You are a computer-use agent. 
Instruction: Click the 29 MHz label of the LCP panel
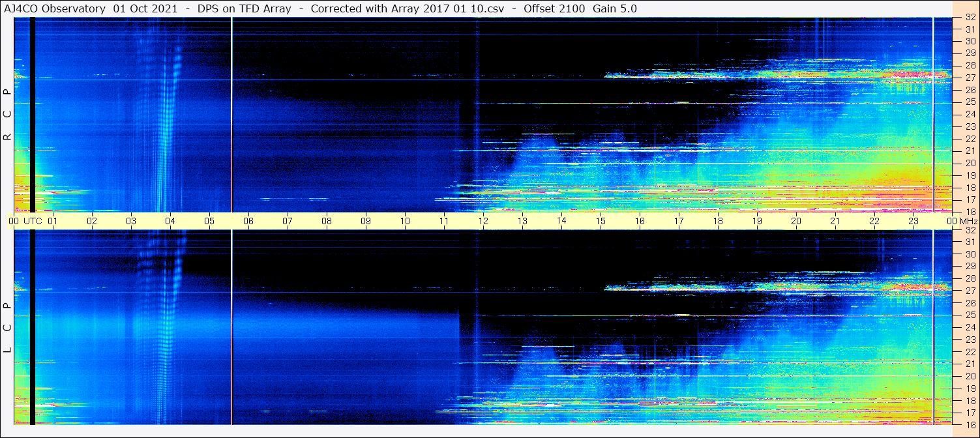970,267
